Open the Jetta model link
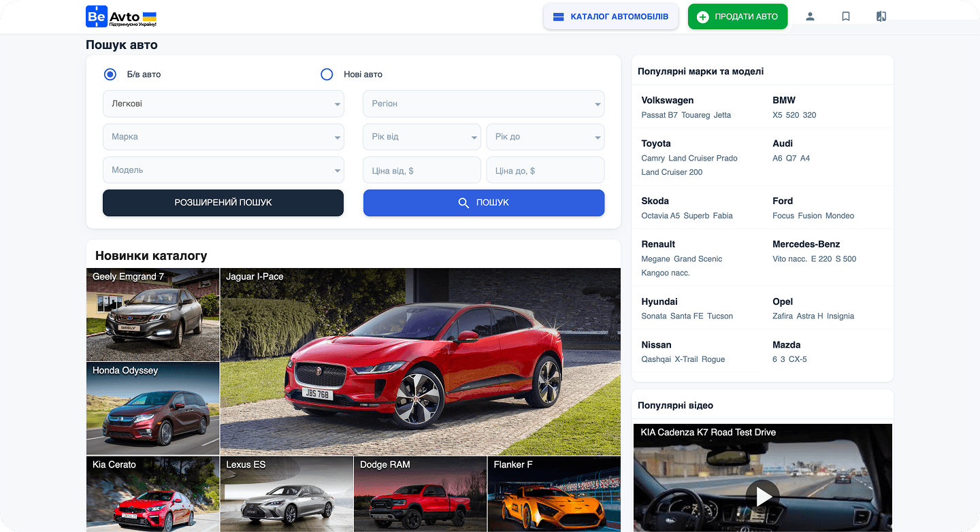Screen dimensions: 980x532 [722, 115]
